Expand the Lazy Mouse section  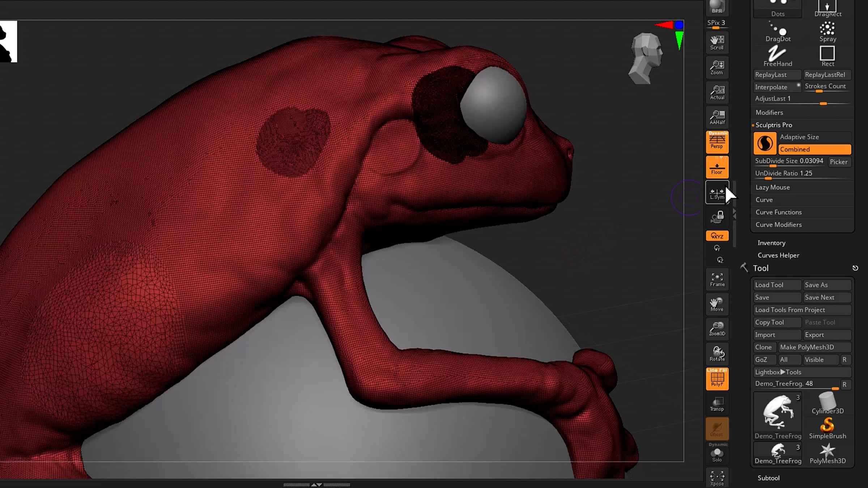[x=773, y=187]
